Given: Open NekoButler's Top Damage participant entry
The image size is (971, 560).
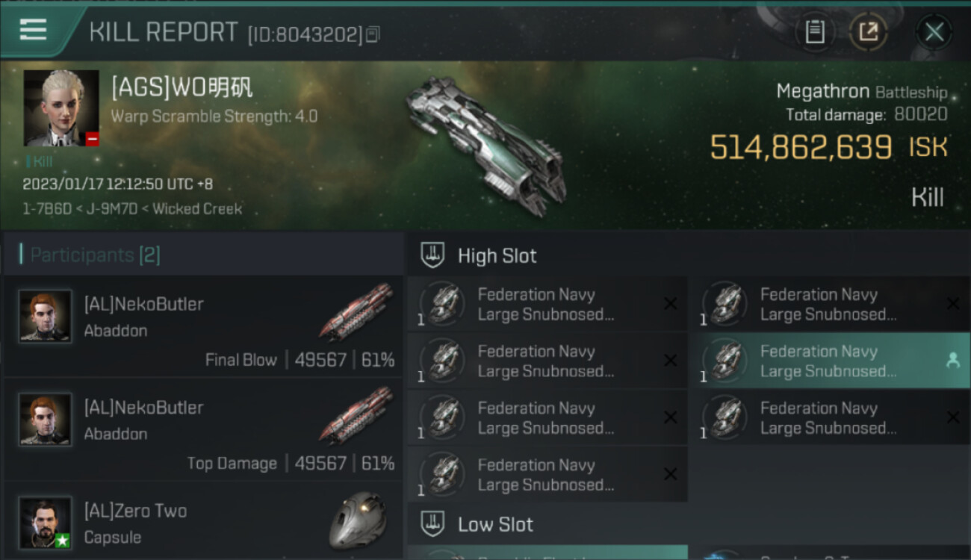Looking at the screenshot, I should [x=203, y=429].
